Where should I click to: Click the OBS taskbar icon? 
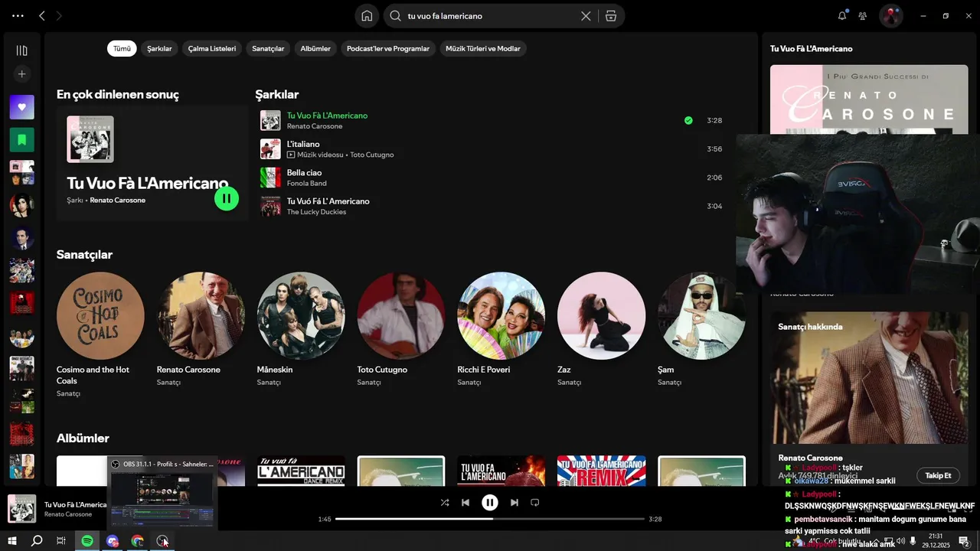162,541
